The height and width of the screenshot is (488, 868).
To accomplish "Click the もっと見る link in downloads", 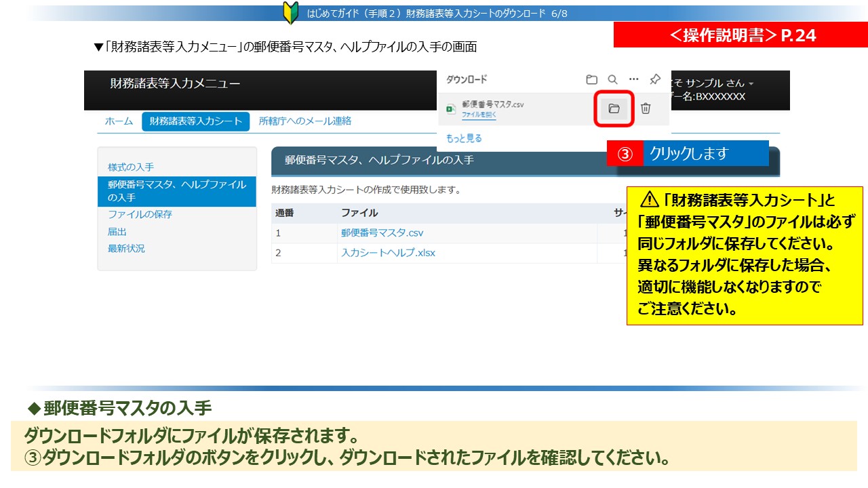I will point(464,138).
